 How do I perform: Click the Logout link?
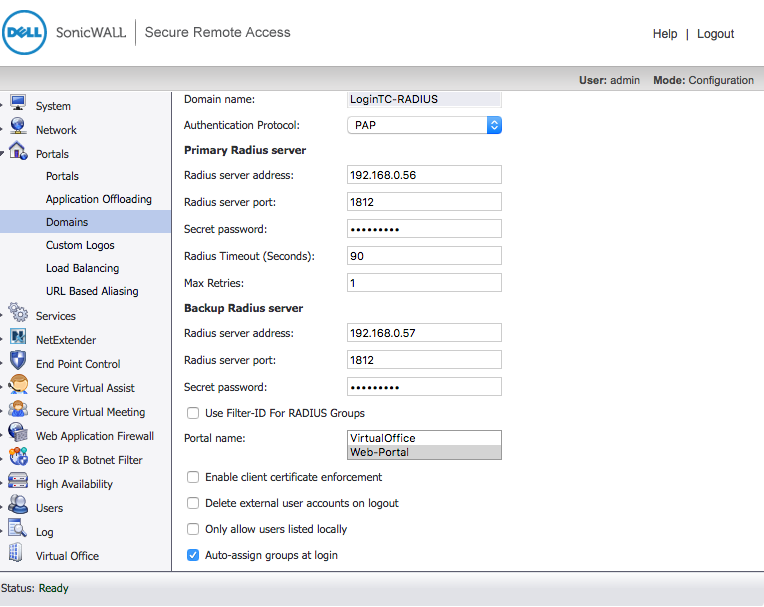715,34
